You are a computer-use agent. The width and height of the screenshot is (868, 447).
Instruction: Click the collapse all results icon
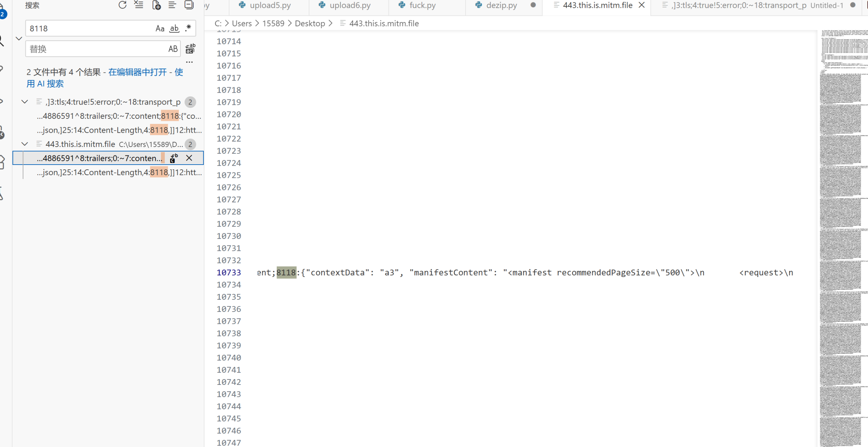tap(189, 5)
